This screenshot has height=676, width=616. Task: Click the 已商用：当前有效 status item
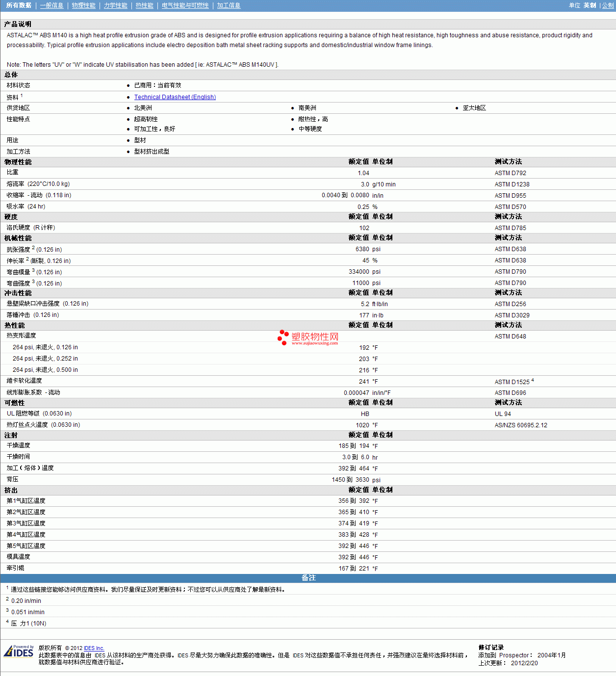point(157,85)
